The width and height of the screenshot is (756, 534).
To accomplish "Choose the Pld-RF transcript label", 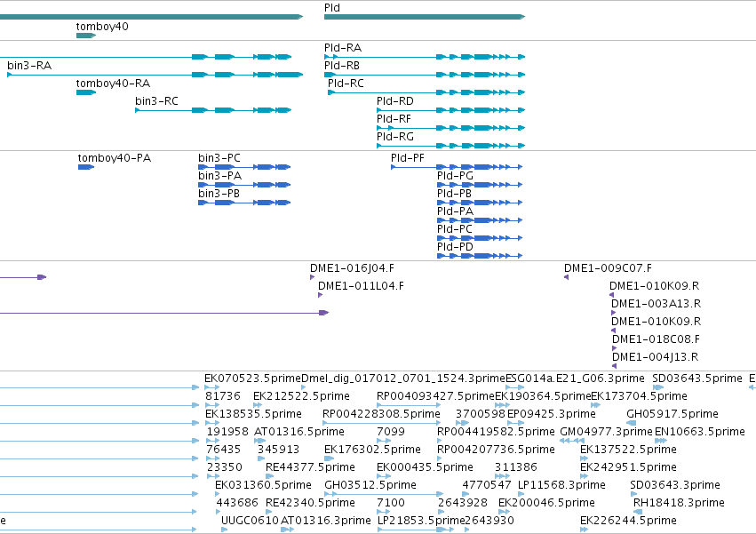I will coord(394,119).
